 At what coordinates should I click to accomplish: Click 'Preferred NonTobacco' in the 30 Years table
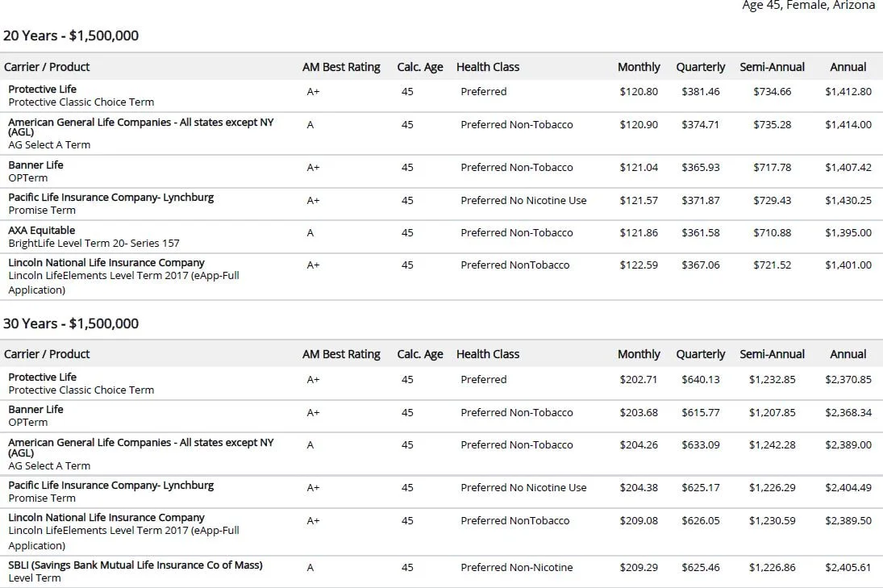pyautogui.click(x=514, y=520)
